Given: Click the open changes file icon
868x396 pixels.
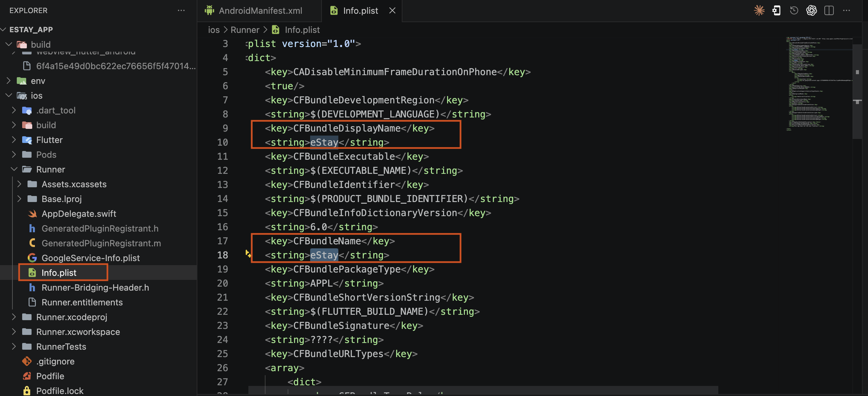Looking at the screenshot, I should (776, 10).
